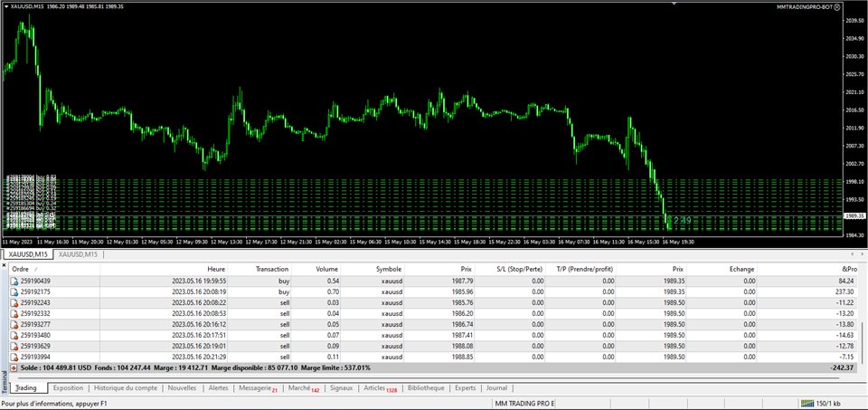
Task: Click the buy order icon for 259192175
Action: tap(15, 292)
